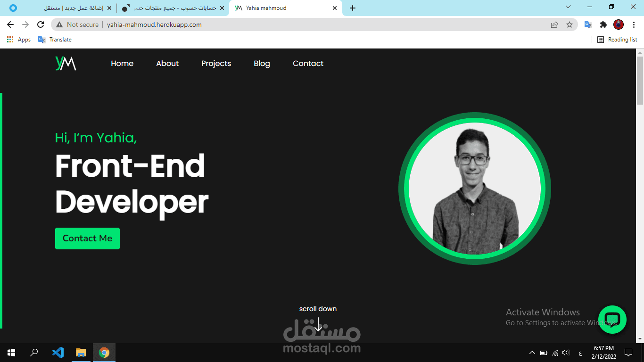The height and width of the screenshot is (362, 644).
Task: Show hidden system tray icons
Action: point(532,353)
